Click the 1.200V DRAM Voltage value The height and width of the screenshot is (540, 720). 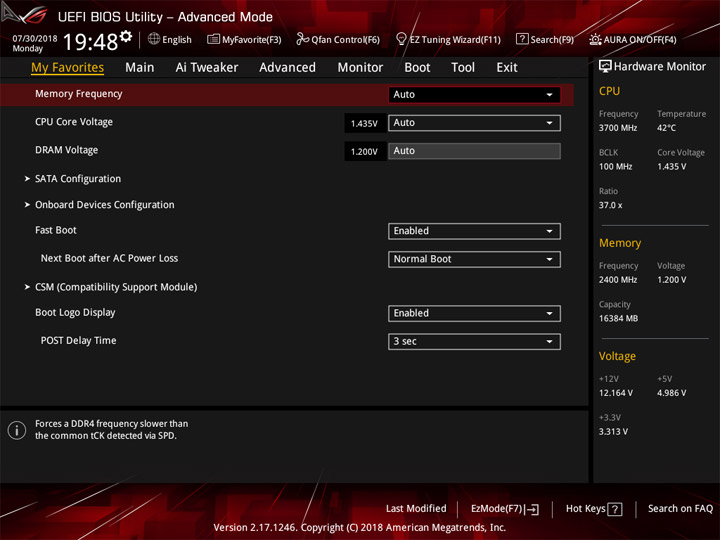point(365,152)
